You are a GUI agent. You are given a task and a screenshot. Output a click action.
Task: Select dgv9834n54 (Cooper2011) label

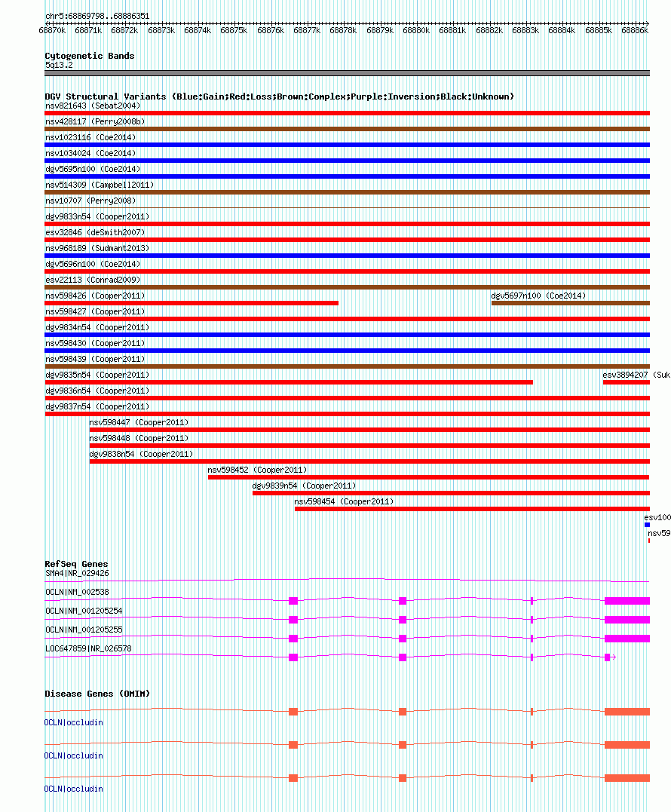(x=97, y=327)
